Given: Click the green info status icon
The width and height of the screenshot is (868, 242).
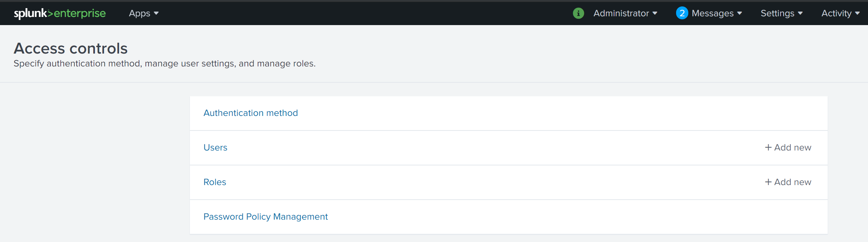Looking at the screenshot, I should coord(578,13).
